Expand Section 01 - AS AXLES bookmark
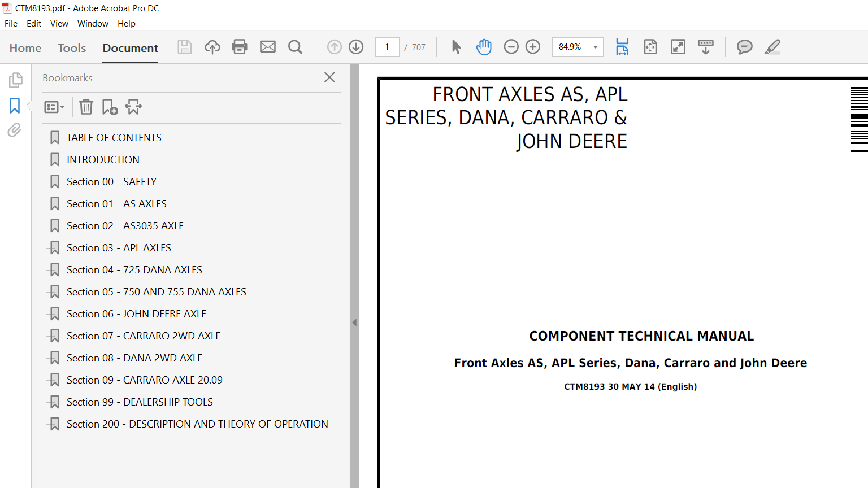868x488 pixels. coord(44,204)
